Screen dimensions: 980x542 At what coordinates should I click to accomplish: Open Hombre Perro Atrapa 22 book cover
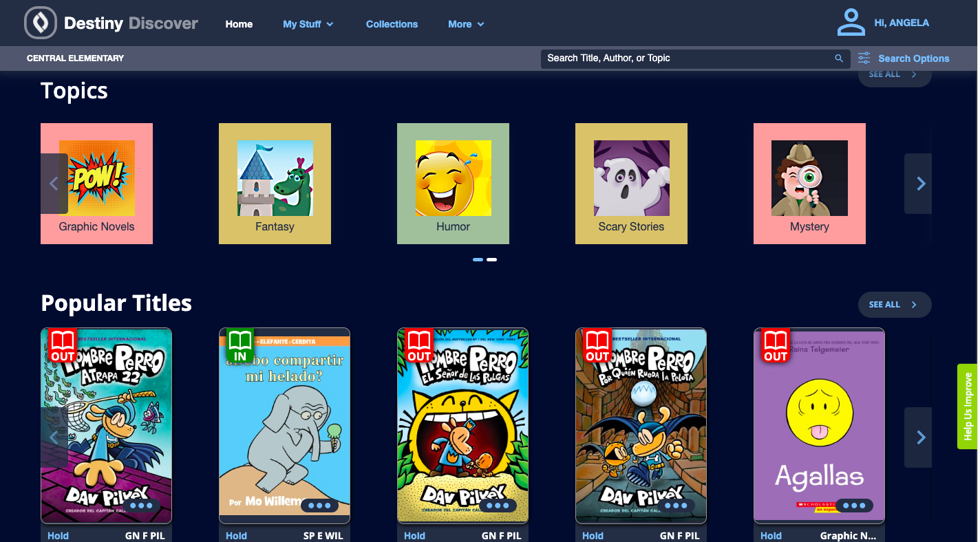tap(106, 426)
